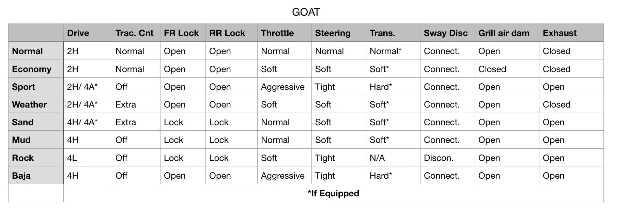
Task: Click the Rock row Discon. cell
Action: tap(447, 158)
